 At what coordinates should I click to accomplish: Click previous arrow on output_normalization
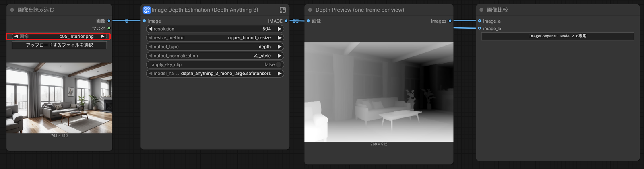coord(150,56)
